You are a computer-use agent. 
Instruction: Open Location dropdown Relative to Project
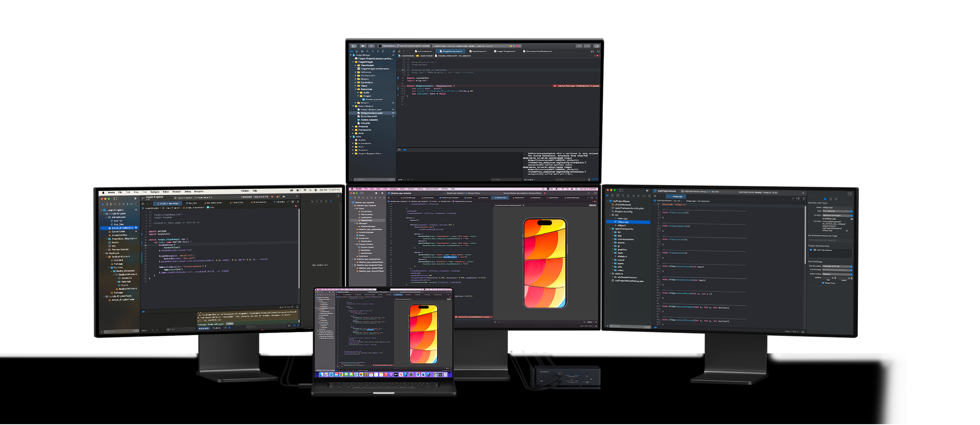[837, 215]
